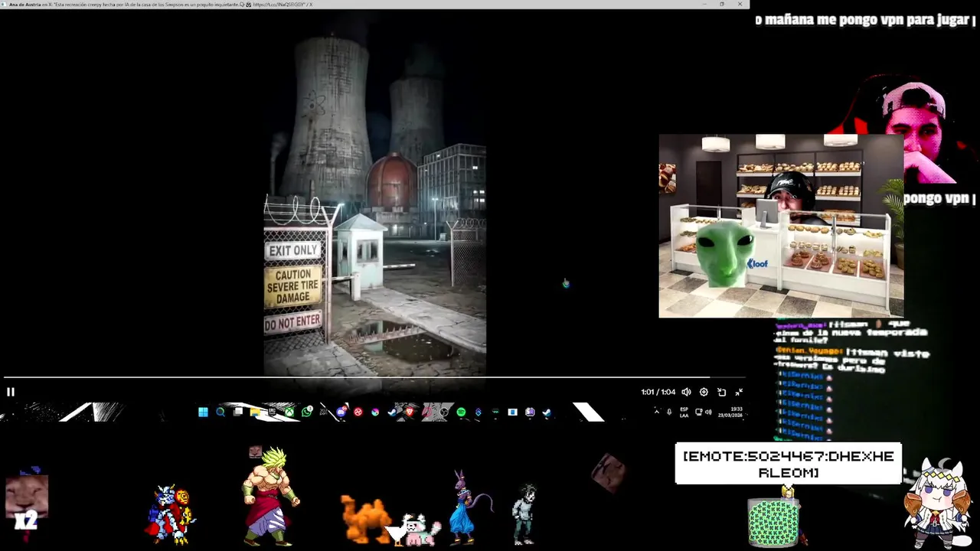This screenshot has height=551, width=980.
Task: Click the last Steam icon at the taskbar's right
Action: [x=547, y=412]
